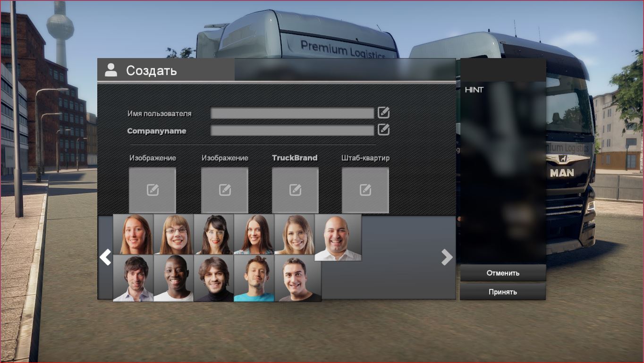Click the edit icon beside Companyname
The width and height of the screenshot is (644, 363).
tap(383, 130)
